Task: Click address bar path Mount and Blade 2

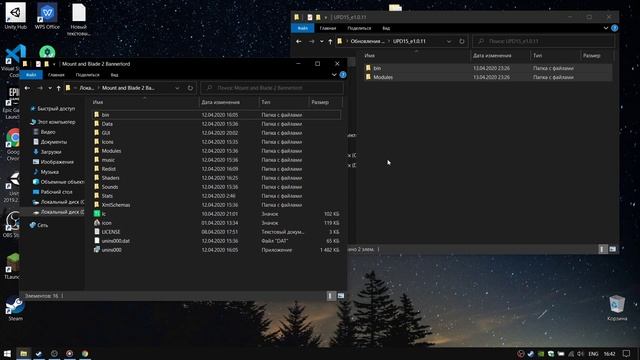Action: [128, 88]
